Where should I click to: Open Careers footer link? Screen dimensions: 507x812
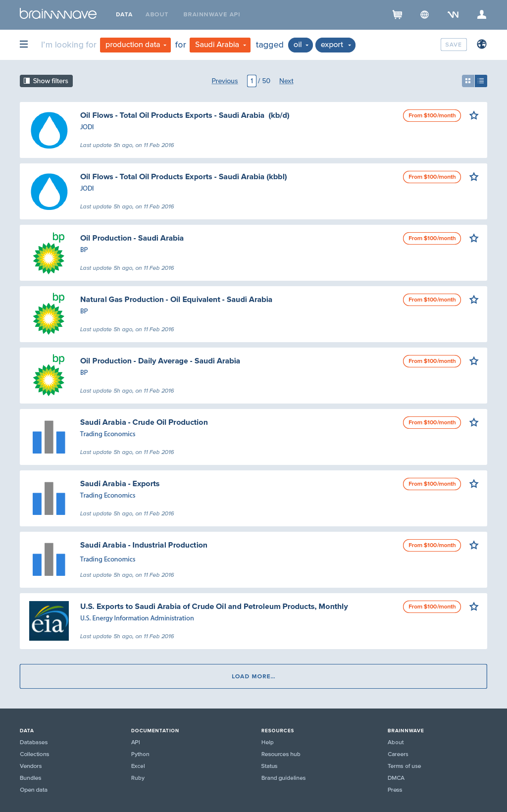398,754
